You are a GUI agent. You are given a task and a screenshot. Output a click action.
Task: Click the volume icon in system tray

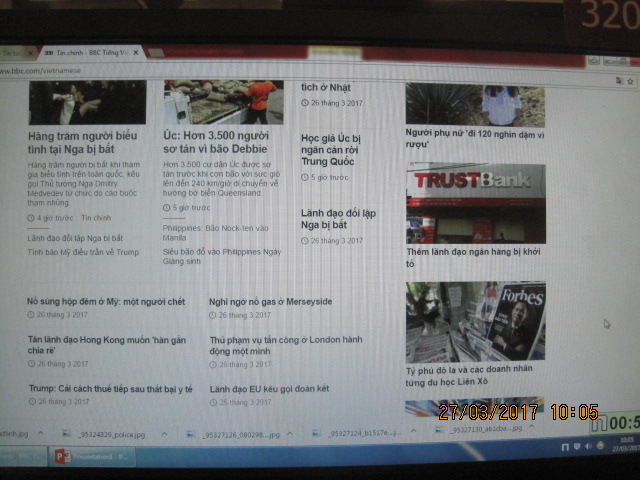(x=588, y=447)
